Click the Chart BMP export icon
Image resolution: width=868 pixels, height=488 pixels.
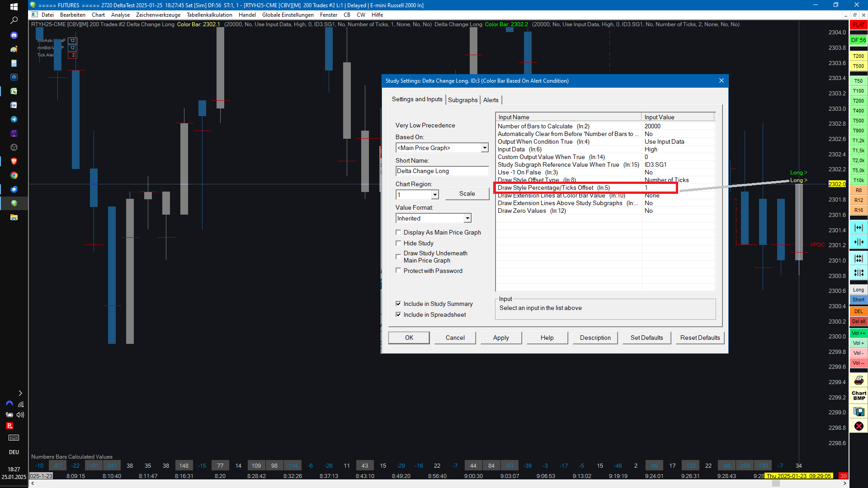point(859,395)
